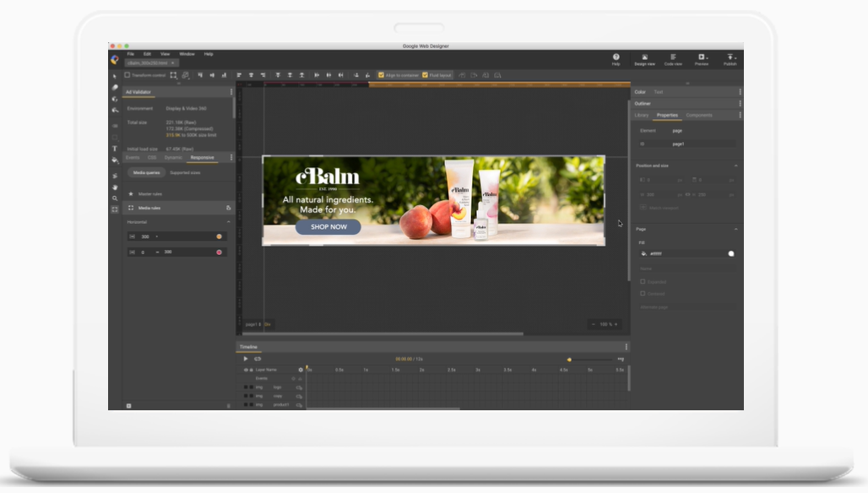This screenshot has height=493, width=868.
Task: Uncheck Fluid layout checkbox
Action: pyautogui.click(x=426, y=75)
